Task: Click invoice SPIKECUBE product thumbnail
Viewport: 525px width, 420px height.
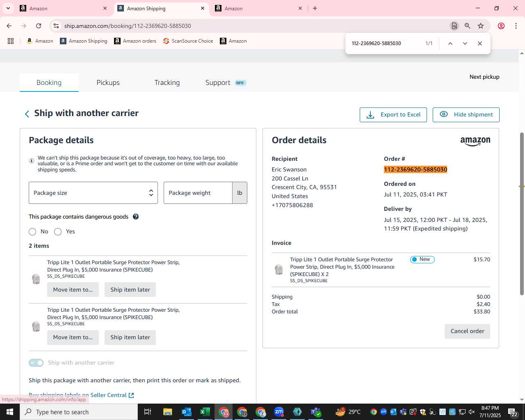Action: tap(279, 269)
